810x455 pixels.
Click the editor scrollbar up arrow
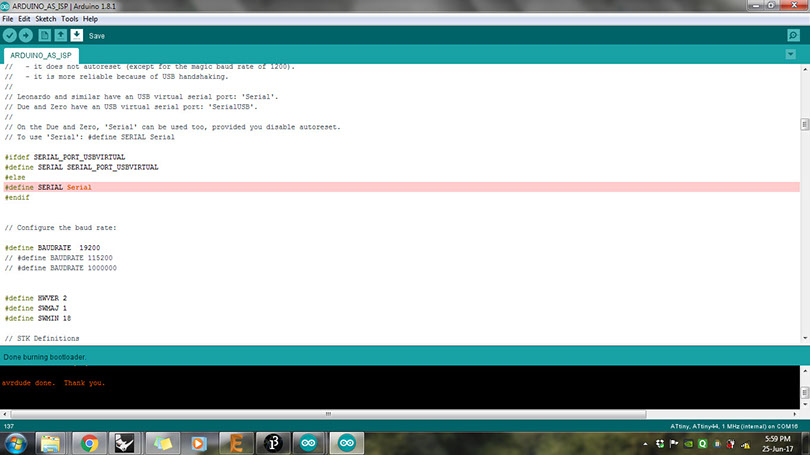point(805,69)
